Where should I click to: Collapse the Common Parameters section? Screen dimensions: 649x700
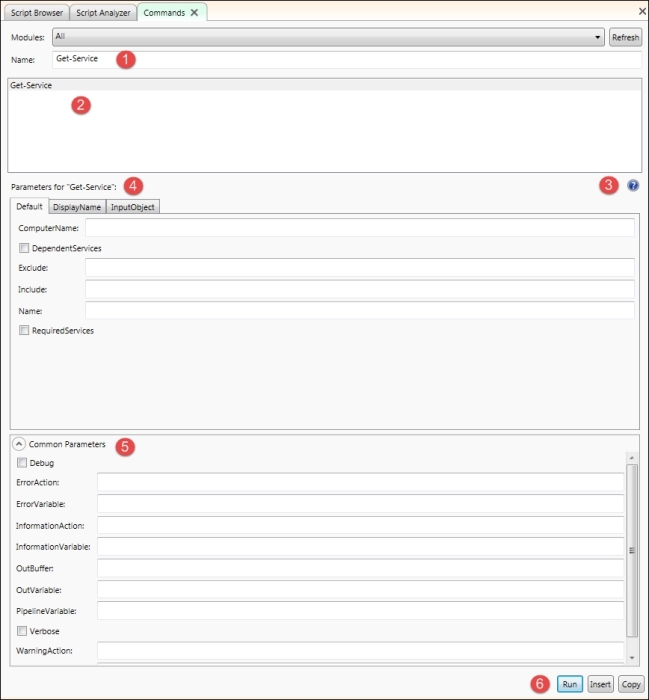click(19, 444)
